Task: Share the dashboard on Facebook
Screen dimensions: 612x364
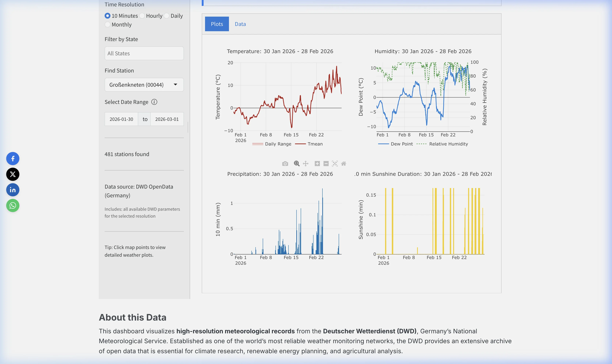Action: [13, 158]
